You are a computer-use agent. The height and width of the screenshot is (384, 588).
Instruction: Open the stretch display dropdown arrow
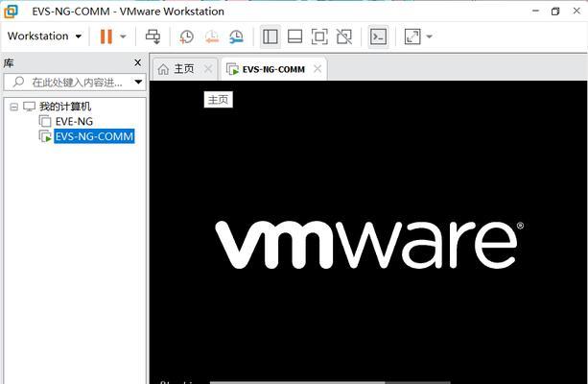click(x=430, y=36)
